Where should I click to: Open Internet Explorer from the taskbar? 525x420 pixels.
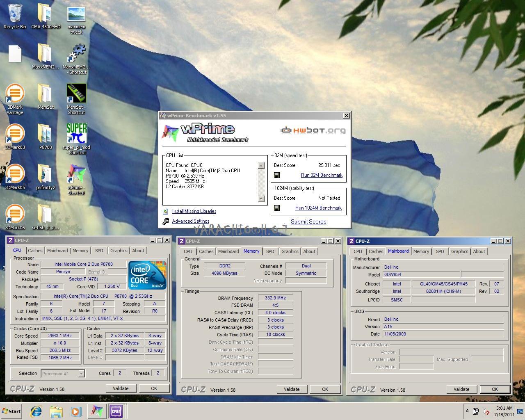(x=37, y=411)
